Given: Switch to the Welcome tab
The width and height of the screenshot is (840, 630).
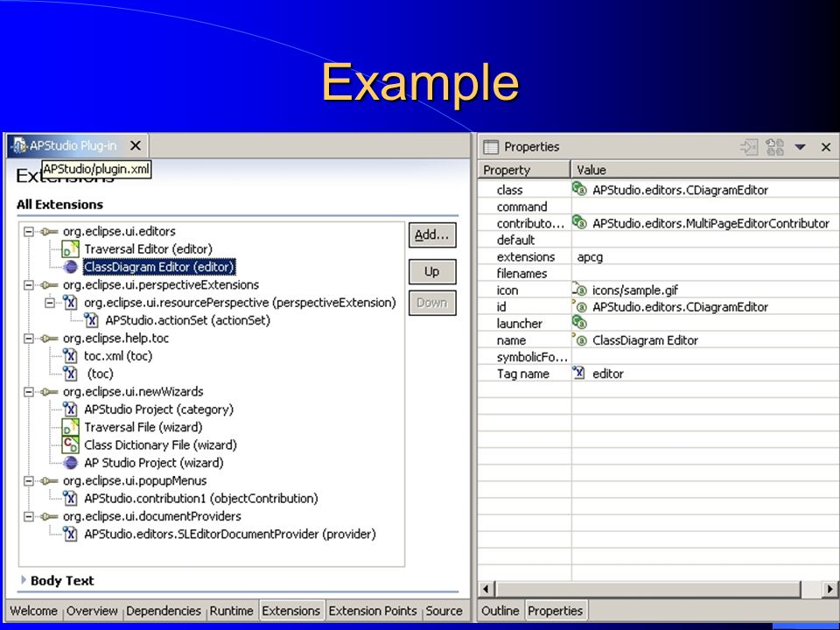Looking at the screenshot, I should click(x=33, y=611).
